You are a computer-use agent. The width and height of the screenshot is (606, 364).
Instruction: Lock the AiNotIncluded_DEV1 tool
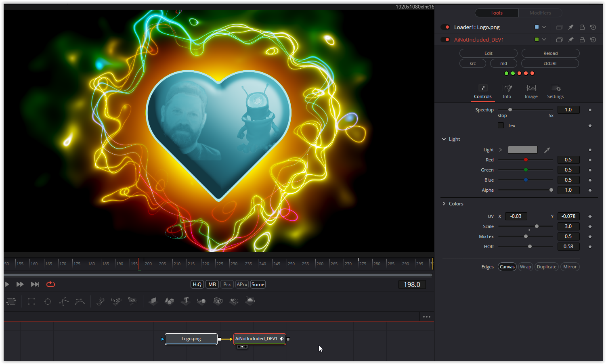(582, 40)
